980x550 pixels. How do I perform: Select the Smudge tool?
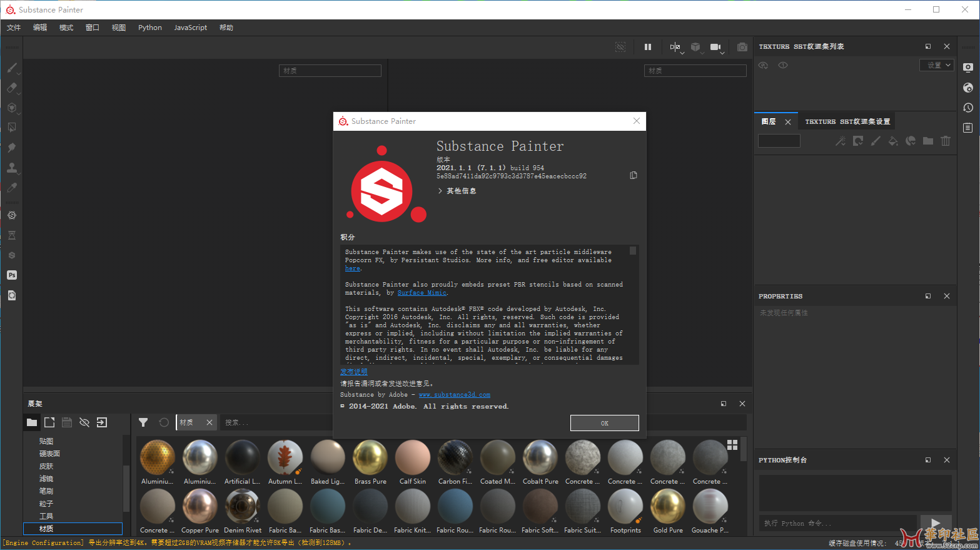12,148
